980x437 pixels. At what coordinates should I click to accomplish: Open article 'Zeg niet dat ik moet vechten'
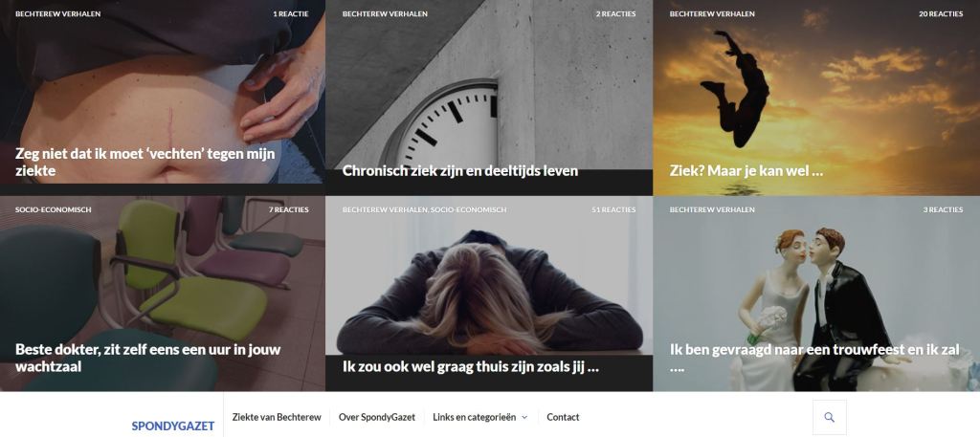[x=145, y=162]
